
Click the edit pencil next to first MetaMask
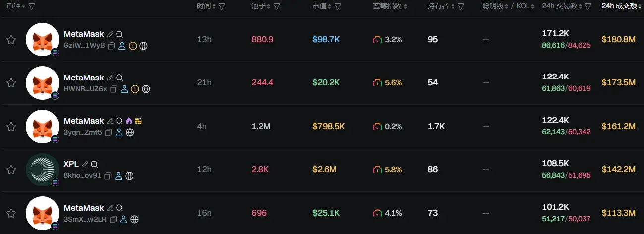pyautogui.click(x=110, y=34)
